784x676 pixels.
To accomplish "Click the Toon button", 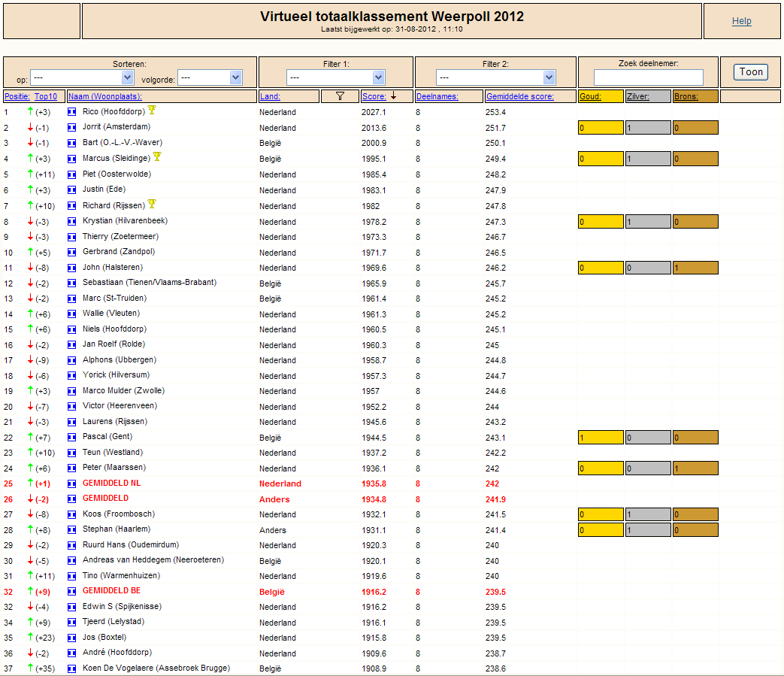I will tap(751, 72).
